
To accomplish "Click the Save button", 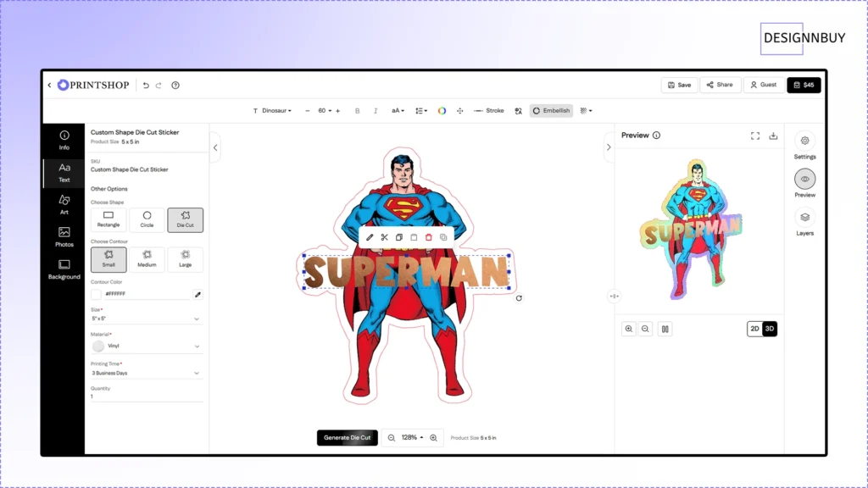I will [679, 86].
